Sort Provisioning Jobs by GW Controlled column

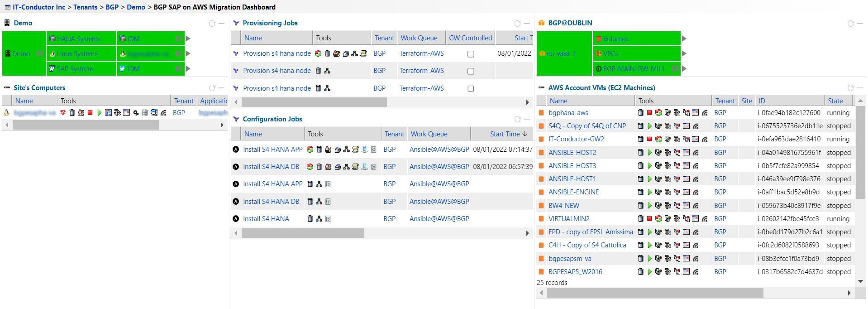pyautogui.click(x=470, y=38)
